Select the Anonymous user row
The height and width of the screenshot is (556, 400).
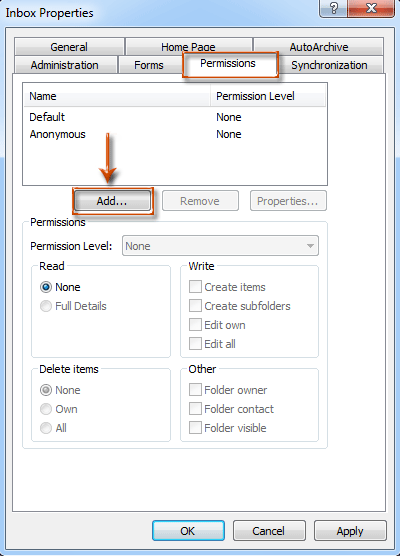pyautogui.click(x=174, y=134)
